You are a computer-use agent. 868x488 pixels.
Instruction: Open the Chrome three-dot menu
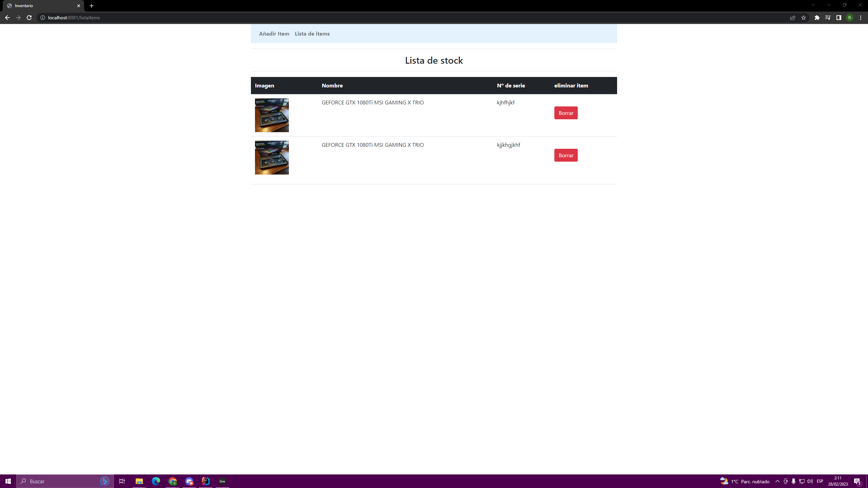point(861,18)
